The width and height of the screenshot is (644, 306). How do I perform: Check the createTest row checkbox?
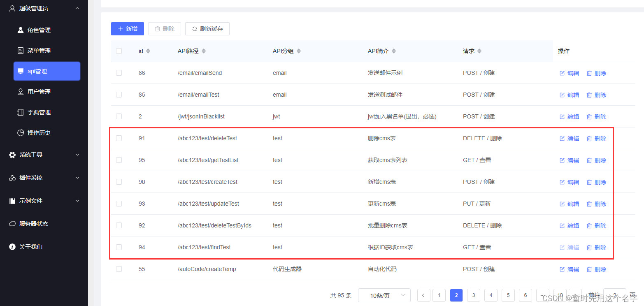(x=119, y=182)
